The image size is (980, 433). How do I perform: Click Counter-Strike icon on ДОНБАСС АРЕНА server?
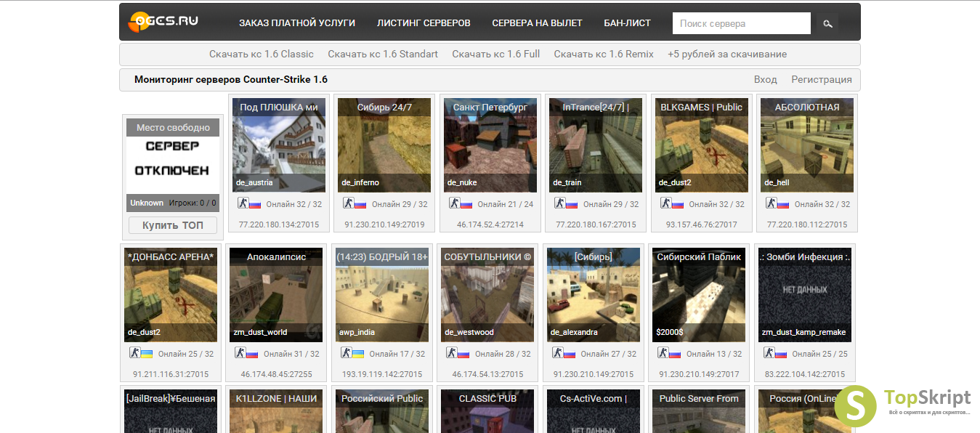[135, 353]
